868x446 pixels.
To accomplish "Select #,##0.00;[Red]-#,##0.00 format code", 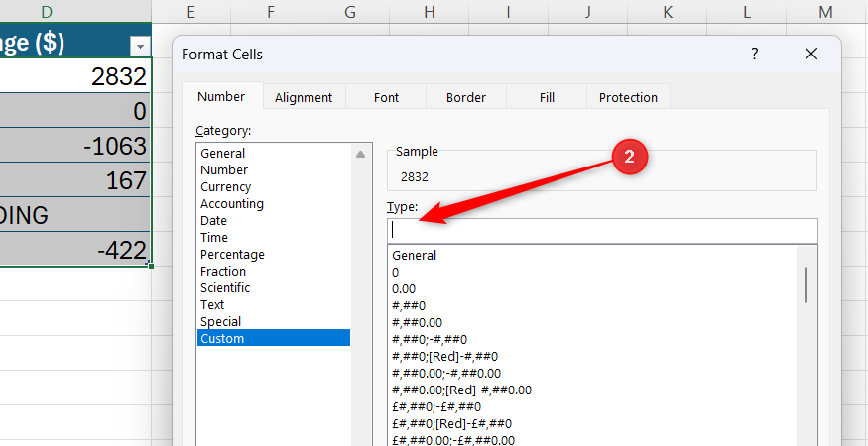I will (x=592, y=390).
